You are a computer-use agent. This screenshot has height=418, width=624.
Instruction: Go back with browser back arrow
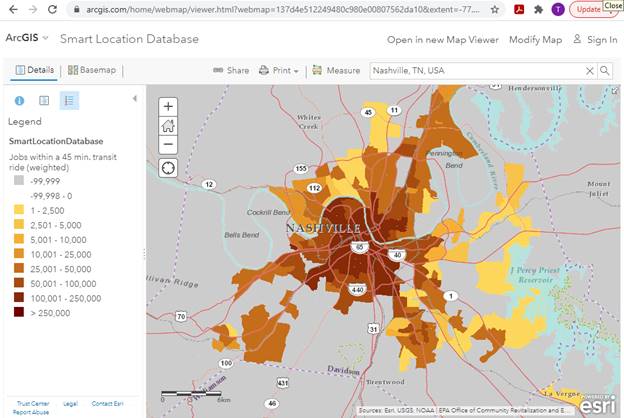[13, 9]
